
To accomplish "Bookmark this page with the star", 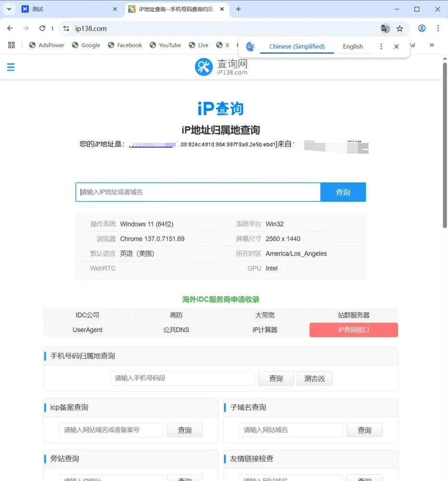I will [399, 28].
